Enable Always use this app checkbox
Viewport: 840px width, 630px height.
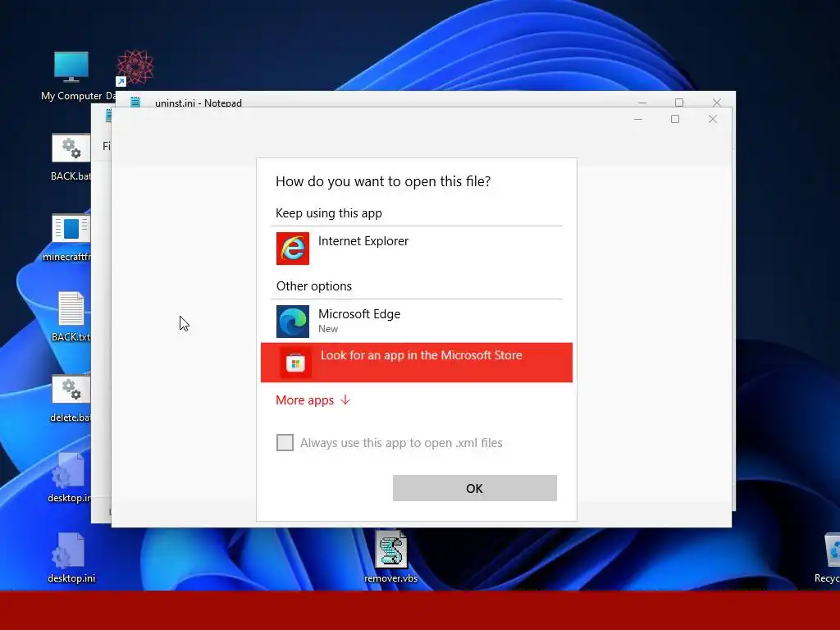pyautogui.click(x=285, y=442)
